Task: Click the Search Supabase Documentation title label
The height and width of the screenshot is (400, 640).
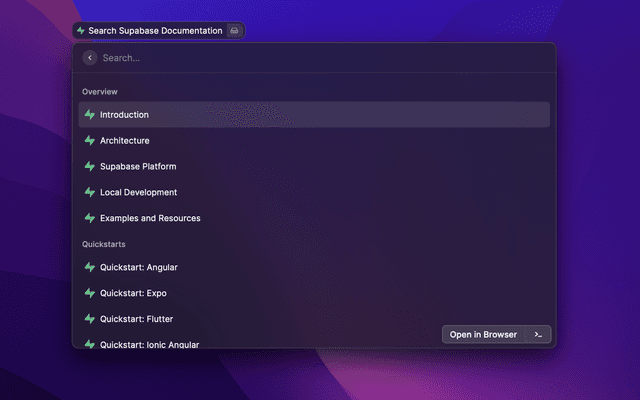Action: tap(155, 31)
